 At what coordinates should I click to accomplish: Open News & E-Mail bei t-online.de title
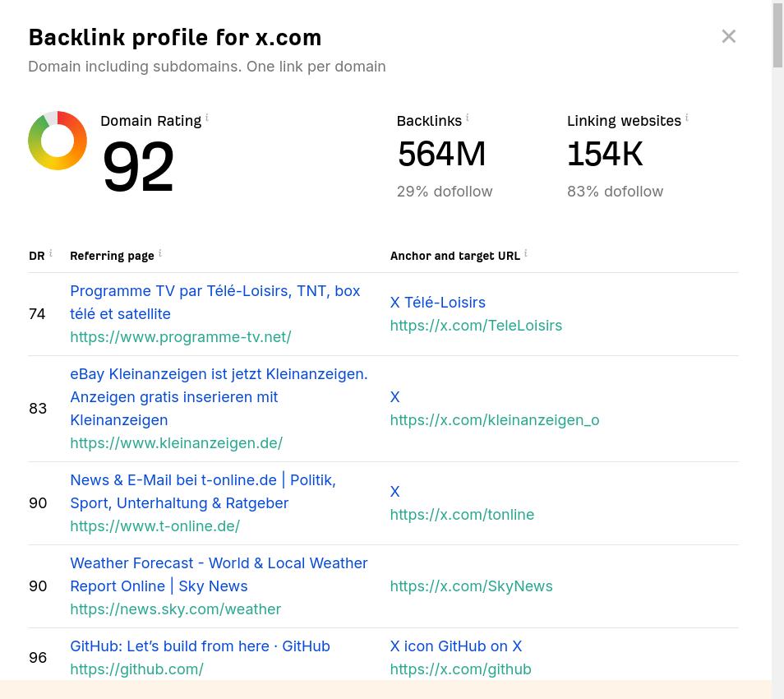pyautogui.click(x=203, y=491)
